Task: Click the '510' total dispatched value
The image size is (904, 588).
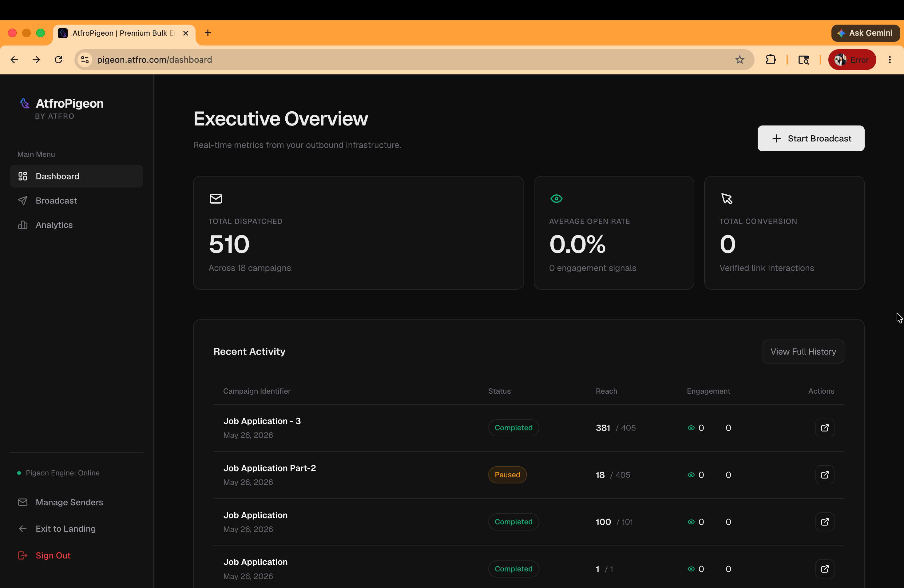Action: click(x=229, y=244)
